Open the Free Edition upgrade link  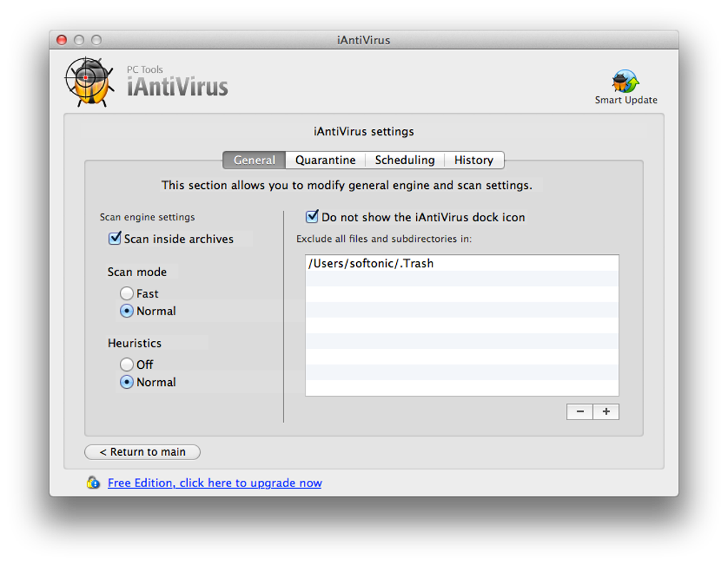(215, 483)
